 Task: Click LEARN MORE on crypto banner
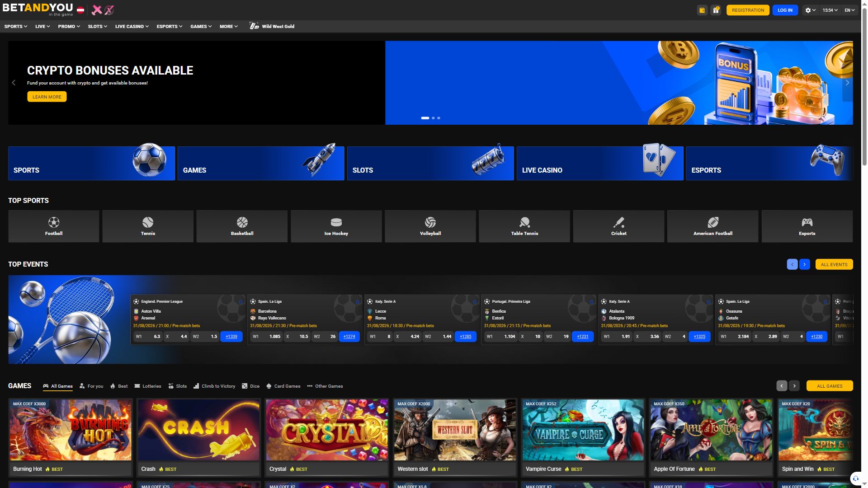pos(47,97)
